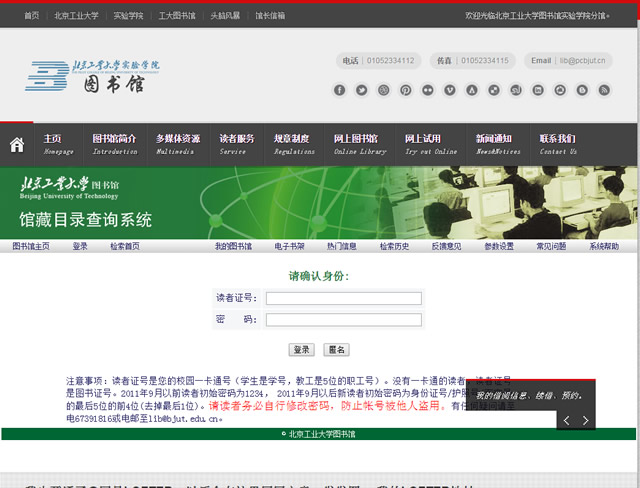640x488 pixels.
Task: Open 馆长信箱 link in top bar
Action: click(x=270, y=16)
